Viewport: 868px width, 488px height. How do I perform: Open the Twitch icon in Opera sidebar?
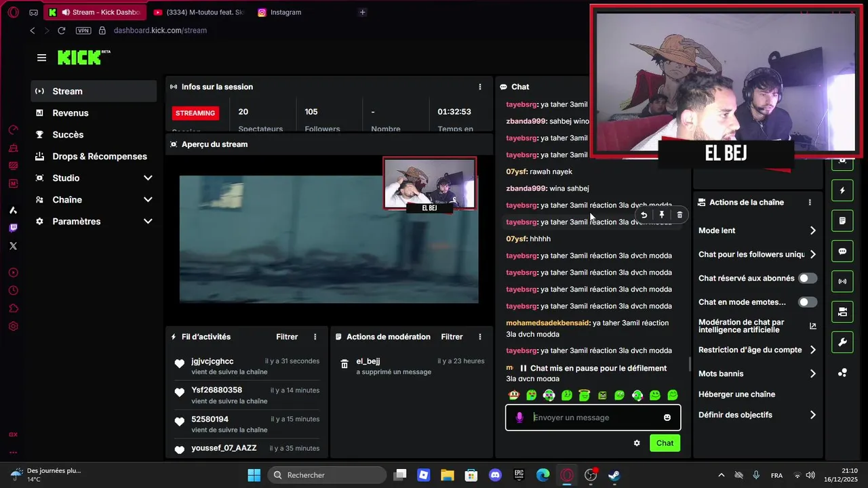pos(13,228)
